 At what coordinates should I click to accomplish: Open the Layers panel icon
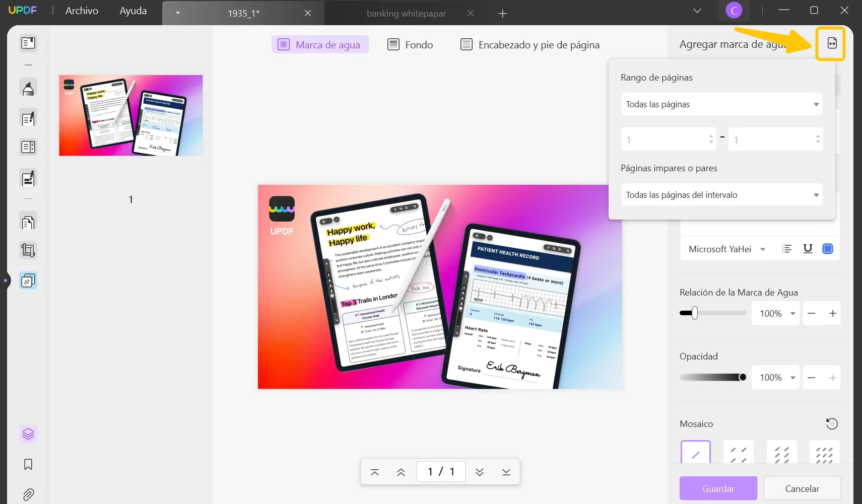[28, 434]
